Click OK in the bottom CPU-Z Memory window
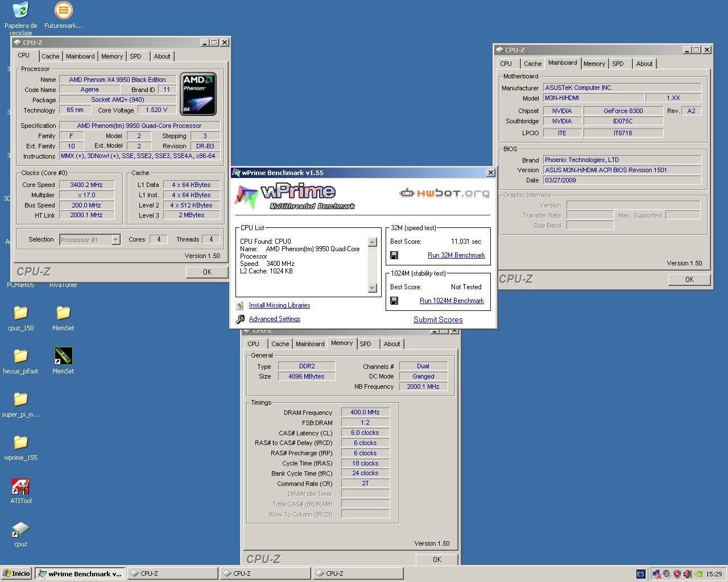This screenshot has height=582, width=728. 437,560
